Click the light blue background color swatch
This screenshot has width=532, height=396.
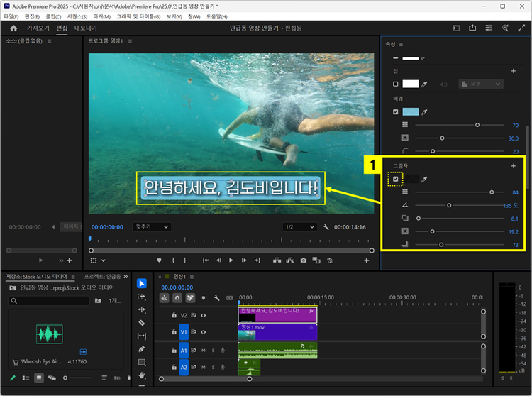(411, 112)
